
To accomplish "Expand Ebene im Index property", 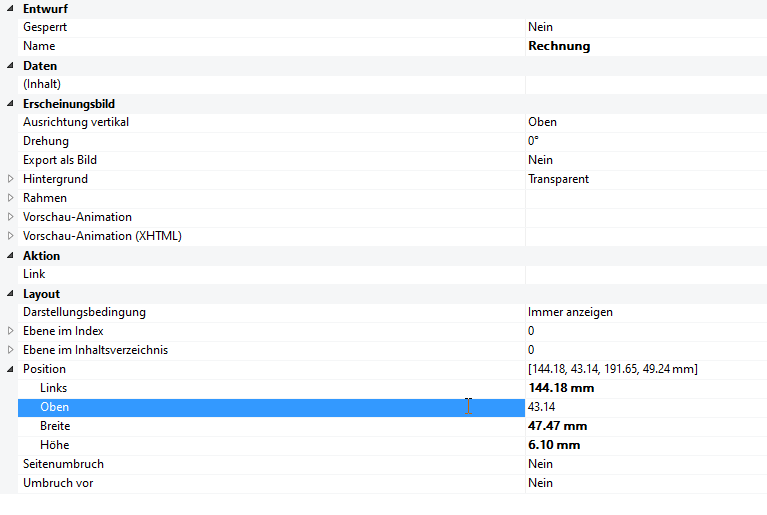I will pyautogui.click(x=11, y=331).
